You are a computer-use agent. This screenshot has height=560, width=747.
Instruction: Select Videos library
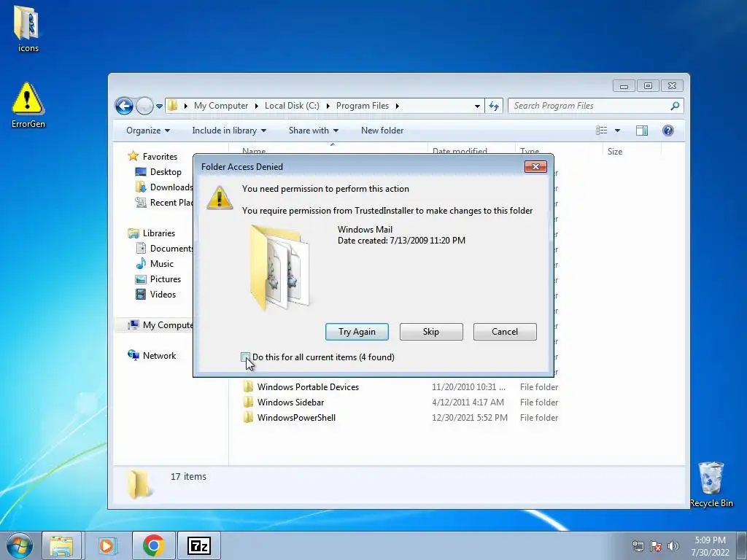pos(156,295)
